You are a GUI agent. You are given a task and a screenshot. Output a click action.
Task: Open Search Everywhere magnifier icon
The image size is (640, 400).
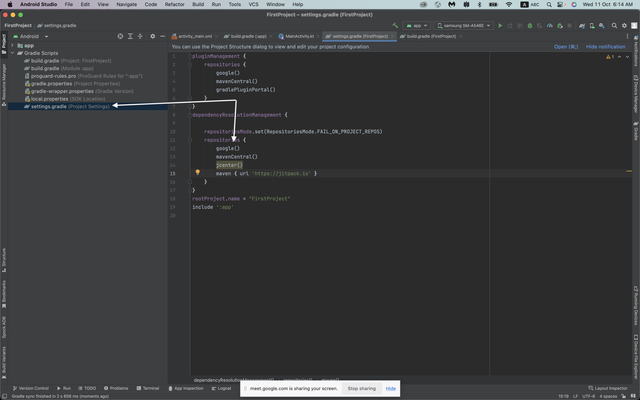pyautogui.click(x=614, y=25)
